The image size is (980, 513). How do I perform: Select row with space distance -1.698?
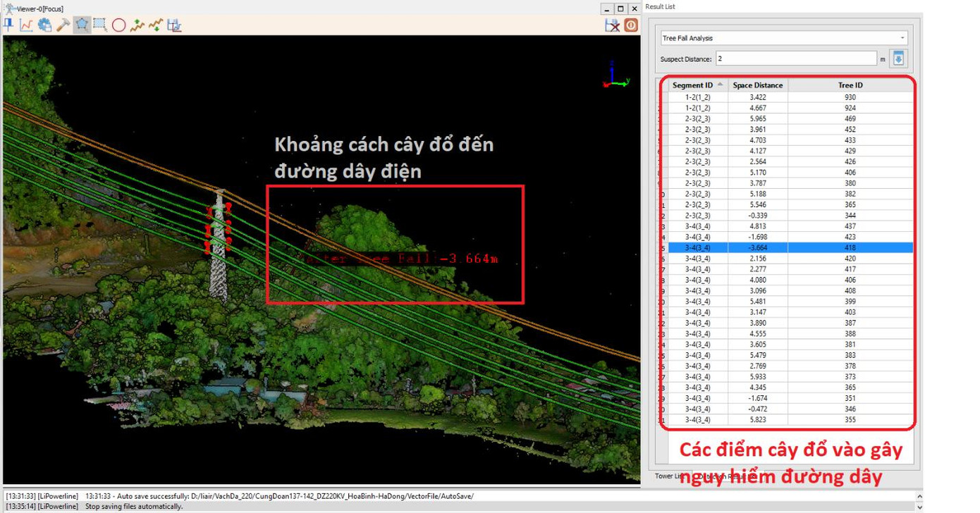(x=757, y=237)
